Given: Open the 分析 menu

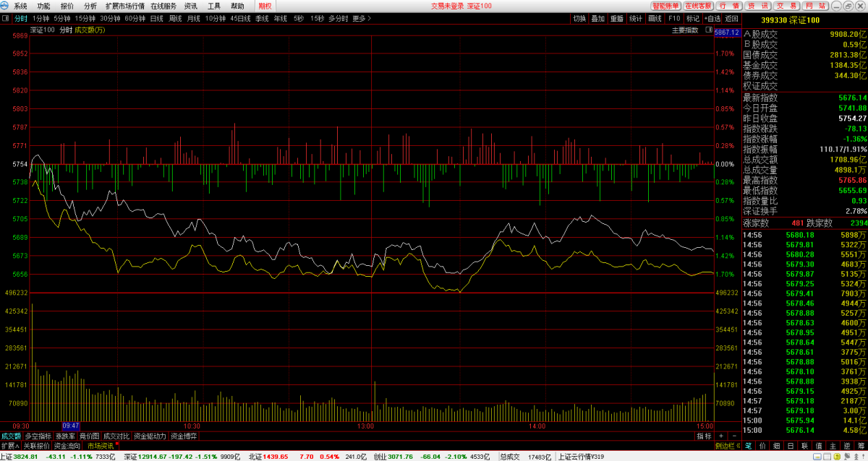Looking at the screenshot, I should tap(90, 6).
